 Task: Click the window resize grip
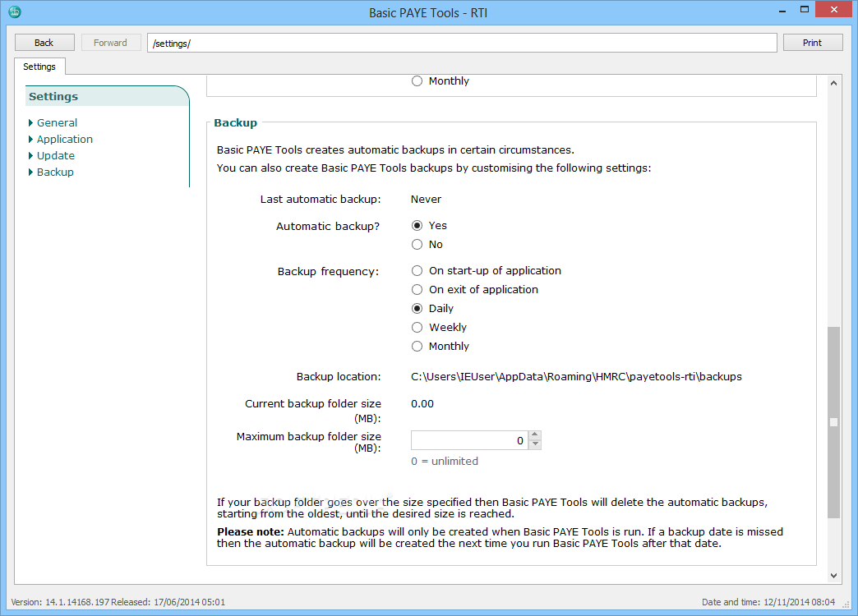[x=846, y=603]
